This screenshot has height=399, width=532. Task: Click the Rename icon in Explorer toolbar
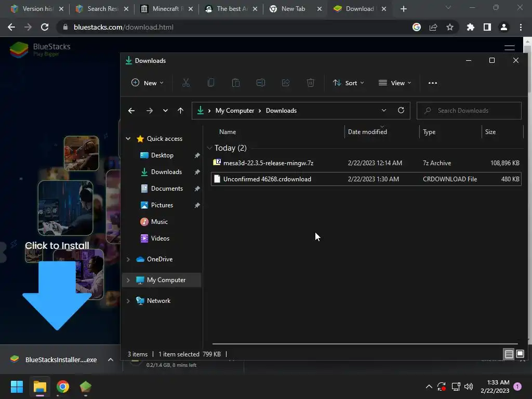pos(261,83)
